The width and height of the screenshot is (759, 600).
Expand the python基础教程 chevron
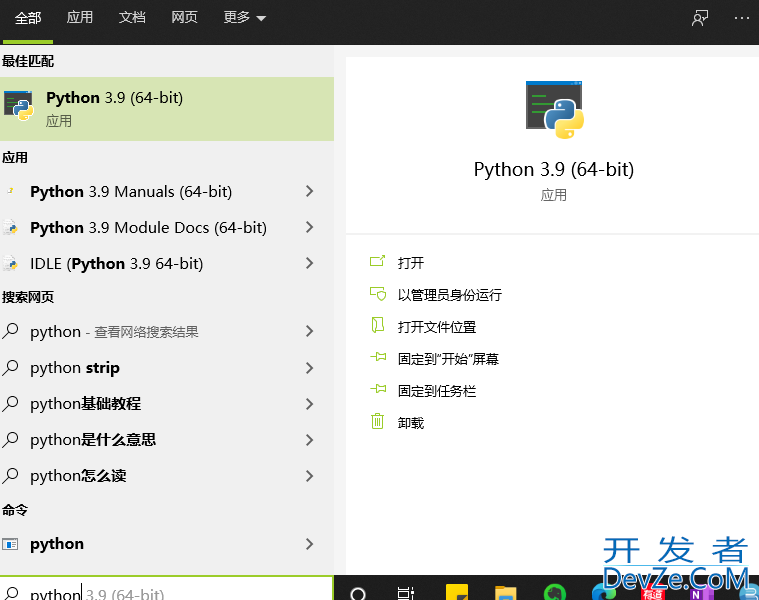pyautogui.click(x=310, y=404)
